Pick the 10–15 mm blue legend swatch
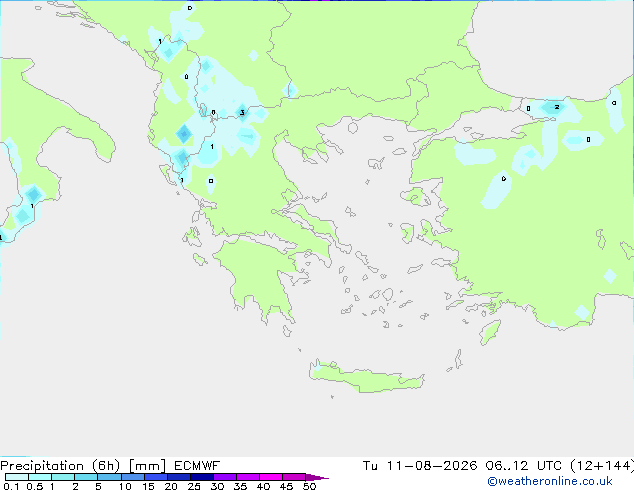Screen dimensions: 634x490 (133, 477)
